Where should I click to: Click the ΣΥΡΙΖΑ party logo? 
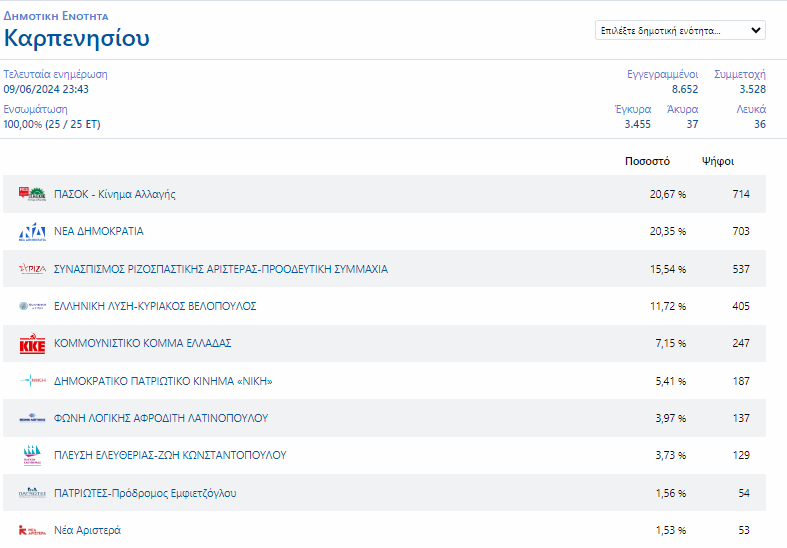pos(32,269)
